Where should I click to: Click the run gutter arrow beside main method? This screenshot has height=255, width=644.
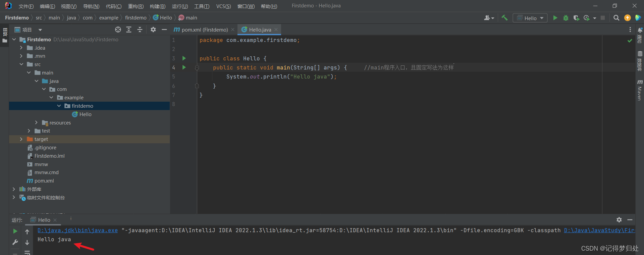(x=184, y=67)
